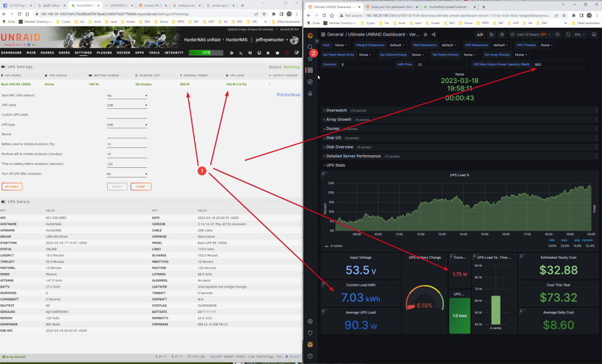Open the Host variable None dropdown
This screenshot has width=602, height=364.
(x=341, y=45)
